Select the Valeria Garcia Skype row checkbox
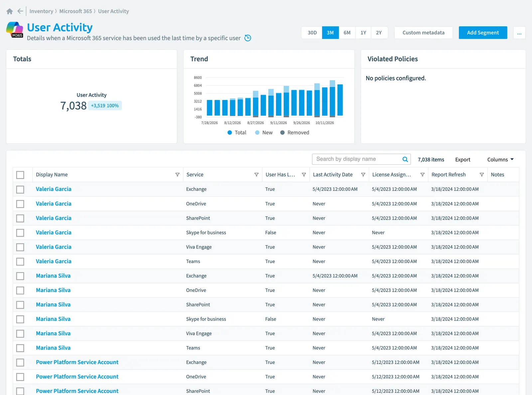Viewport: 532px width, 395px height. point(20,233)
